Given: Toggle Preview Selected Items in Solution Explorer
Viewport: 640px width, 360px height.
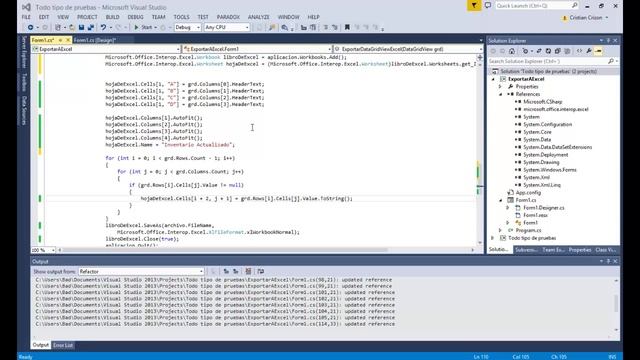Looking at the screenshot, I should click(598, 51).
